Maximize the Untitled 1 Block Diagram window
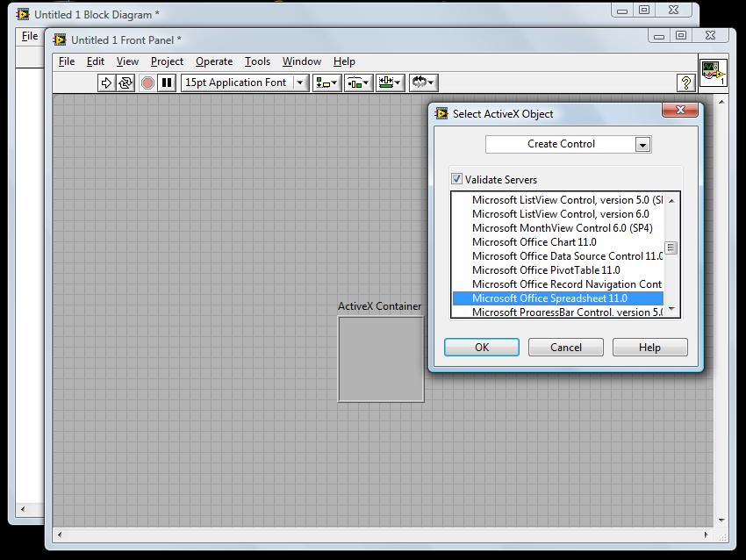This screenshot has height=560, width=746. tap(643, 11)
